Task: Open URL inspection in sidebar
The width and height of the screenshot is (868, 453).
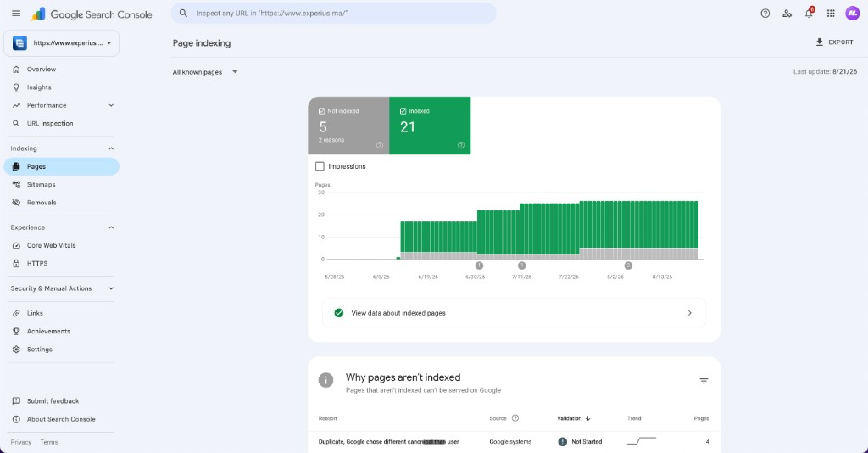Action: click(x=61, y=124)
